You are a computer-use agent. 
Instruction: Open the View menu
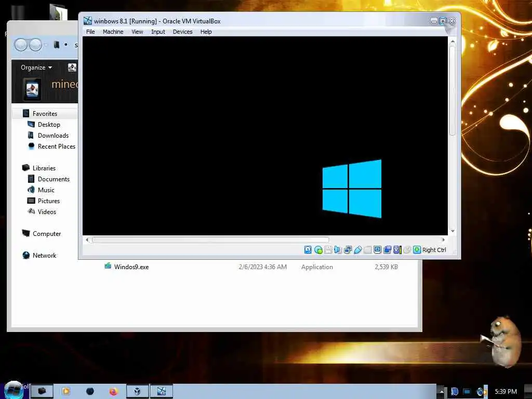137,32
